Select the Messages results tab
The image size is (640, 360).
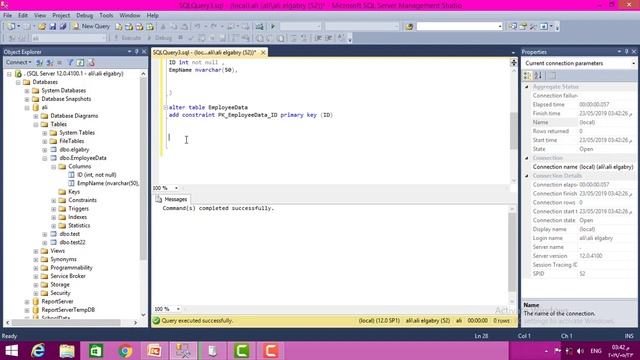pyautogui.click(x=171, y=199)
